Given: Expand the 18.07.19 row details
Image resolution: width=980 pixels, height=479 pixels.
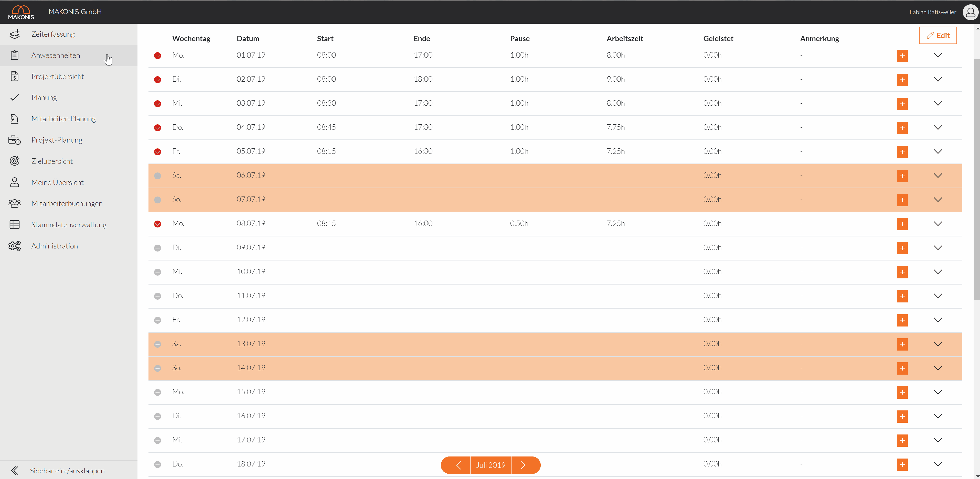Looking at the screenshot, I should 938,464.
